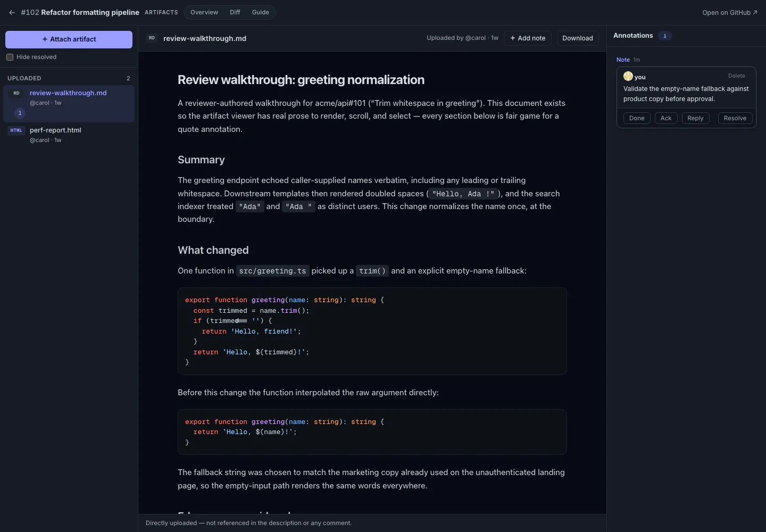Click the MD badge in sidebar list
The image size is (766, 532).
pyautogui.click(x=16, y=93)
